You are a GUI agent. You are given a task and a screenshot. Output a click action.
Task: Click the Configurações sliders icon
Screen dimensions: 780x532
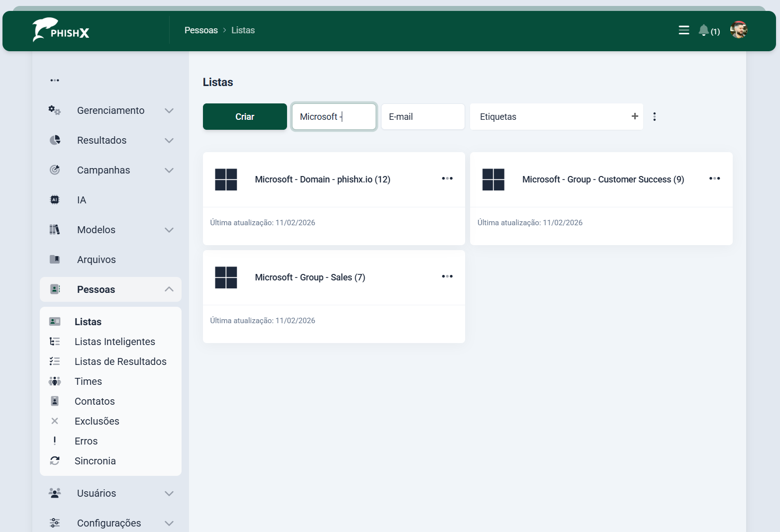(55, 523)
